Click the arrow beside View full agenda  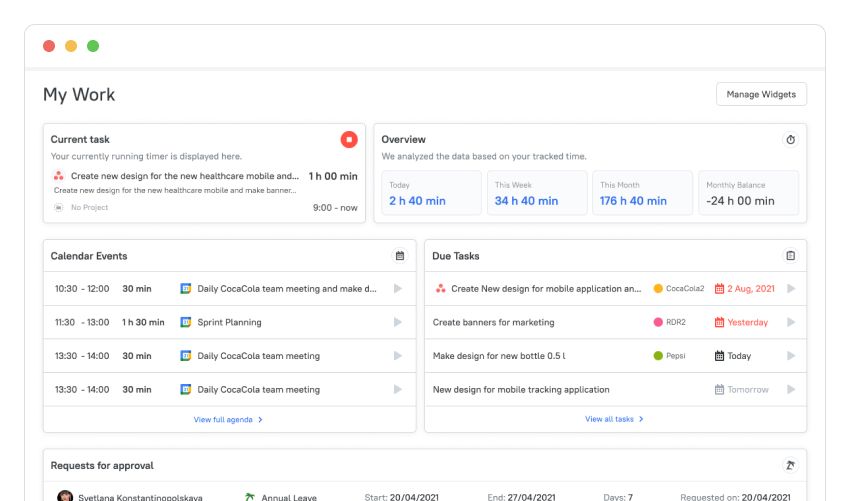coord(260,419)
